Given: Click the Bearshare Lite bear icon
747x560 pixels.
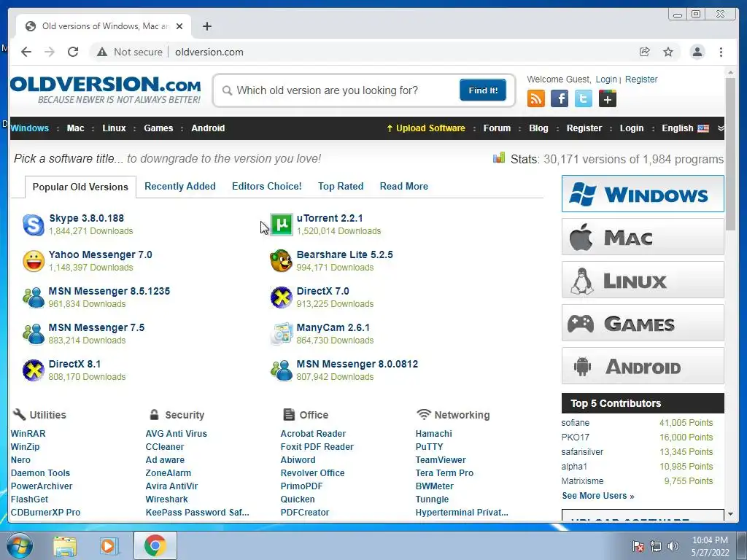Looking at the screenshot, I should 281,261.
